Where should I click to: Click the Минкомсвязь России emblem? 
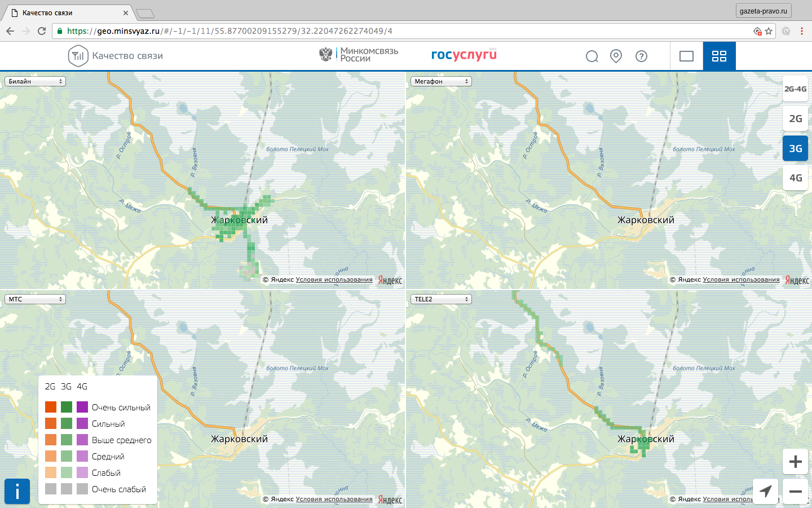pos(326,55)
